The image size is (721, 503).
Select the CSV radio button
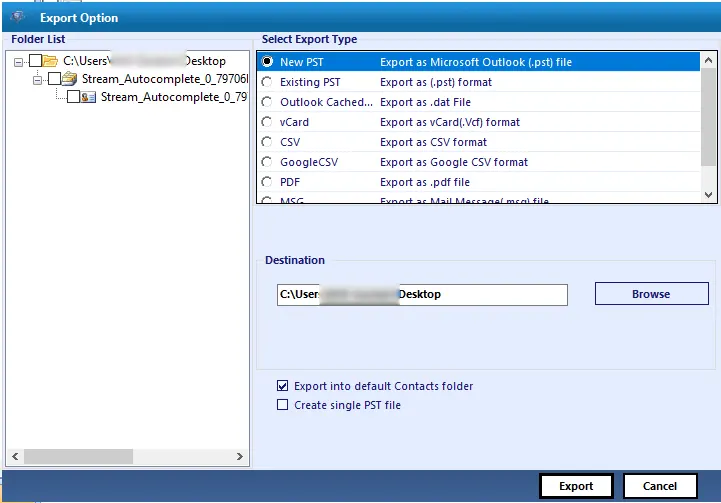(267, 142)
